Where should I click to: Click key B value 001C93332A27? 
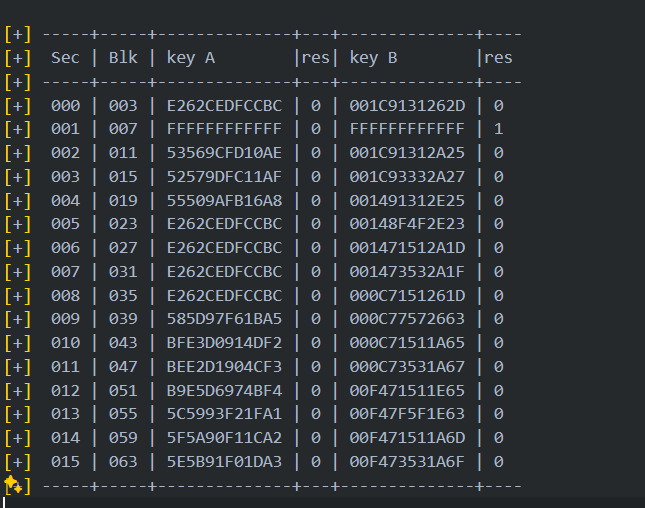(407, 177)
